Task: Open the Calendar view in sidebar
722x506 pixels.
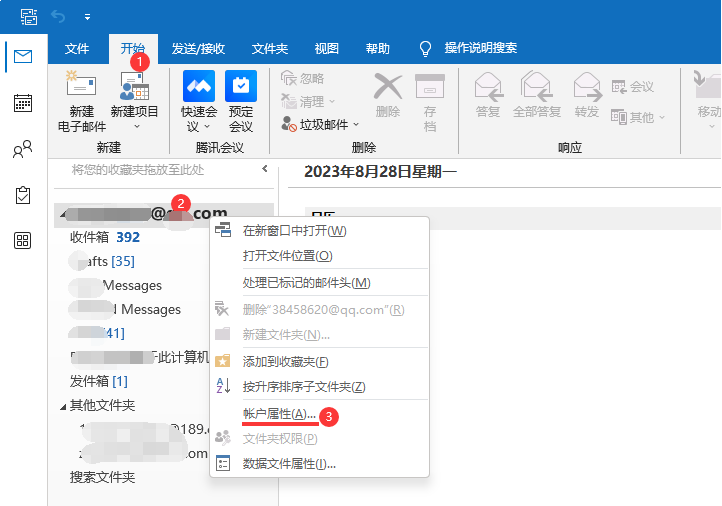Action: 22,103
